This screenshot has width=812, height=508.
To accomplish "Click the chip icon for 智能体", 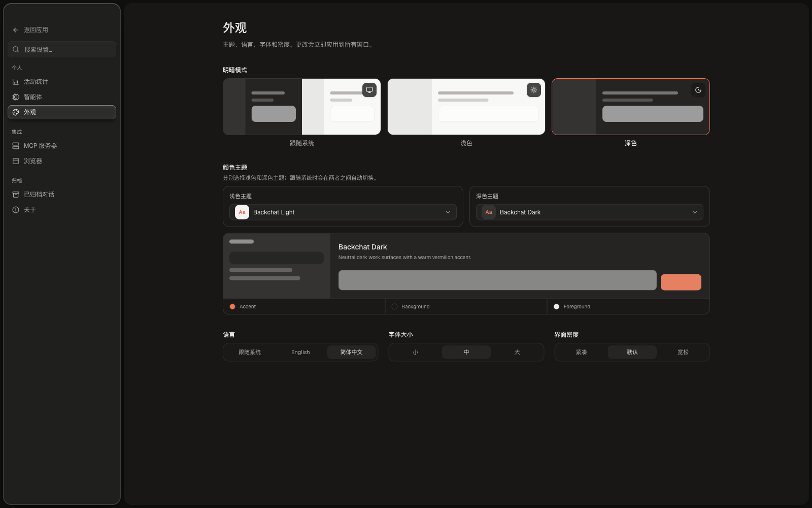I will 16,97.
